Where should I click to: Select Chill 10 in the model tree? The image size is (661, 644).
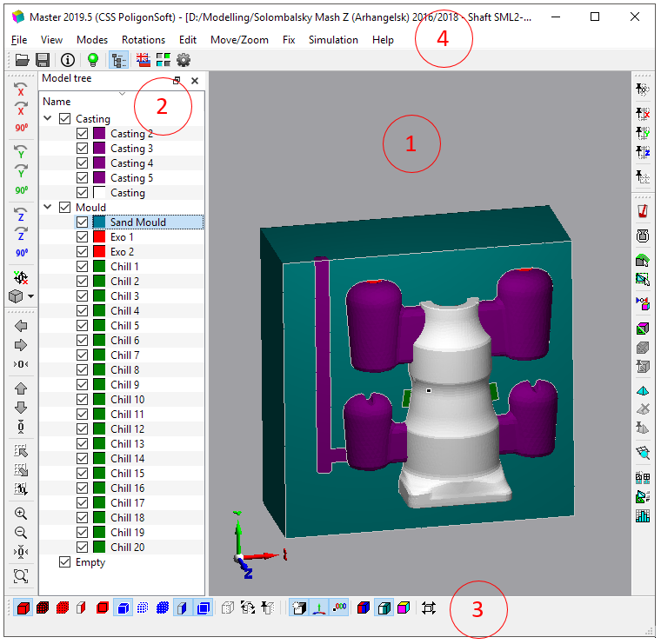click(x=127, y=400)
